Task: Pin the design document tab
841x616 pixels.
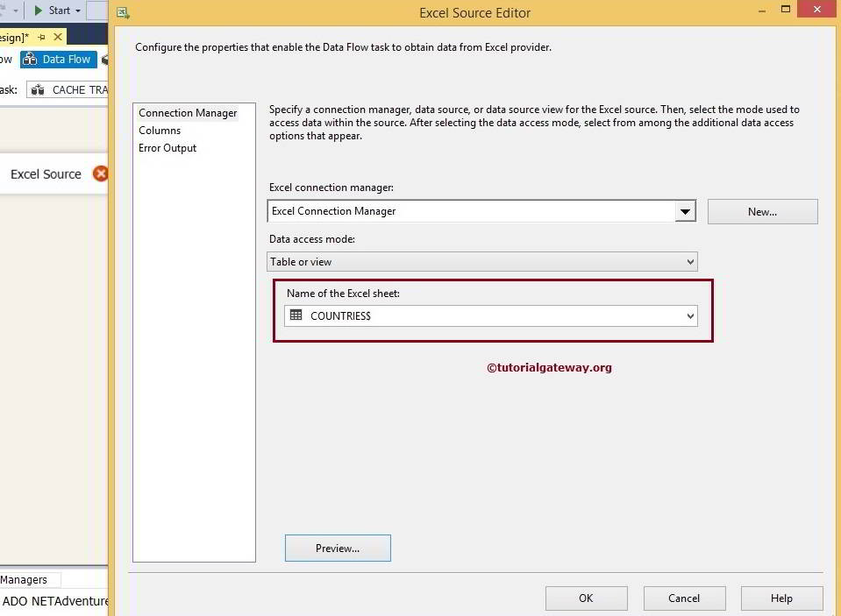Action: click(x=40, y=37)
